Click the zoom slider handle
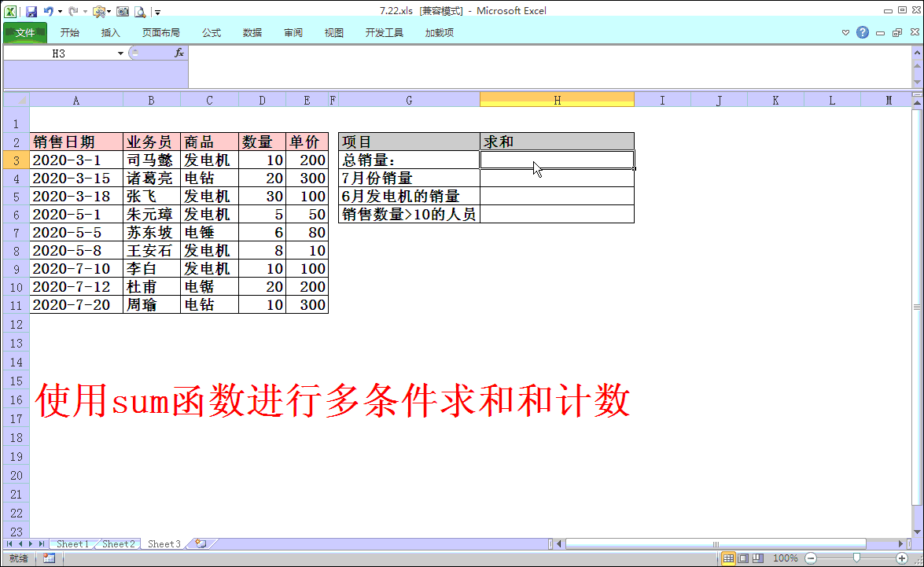 click(856, 558)
